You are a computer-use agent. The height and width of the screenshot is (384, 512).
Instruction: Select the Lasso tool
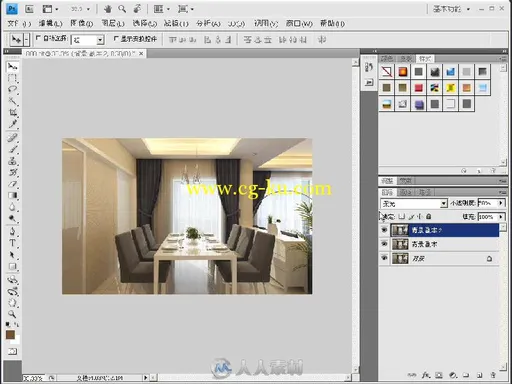[x=12, y=89]
